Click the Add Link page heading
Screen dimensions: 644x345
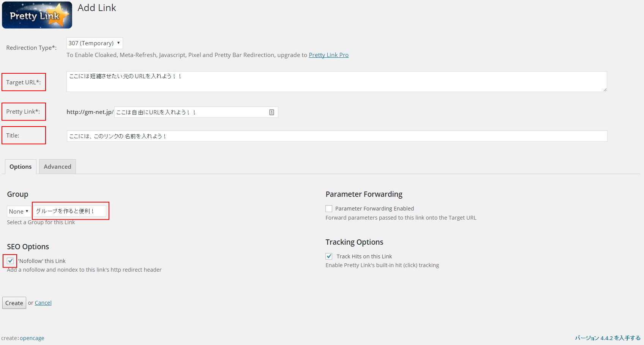pyautogui.click(x=97, y=8)
